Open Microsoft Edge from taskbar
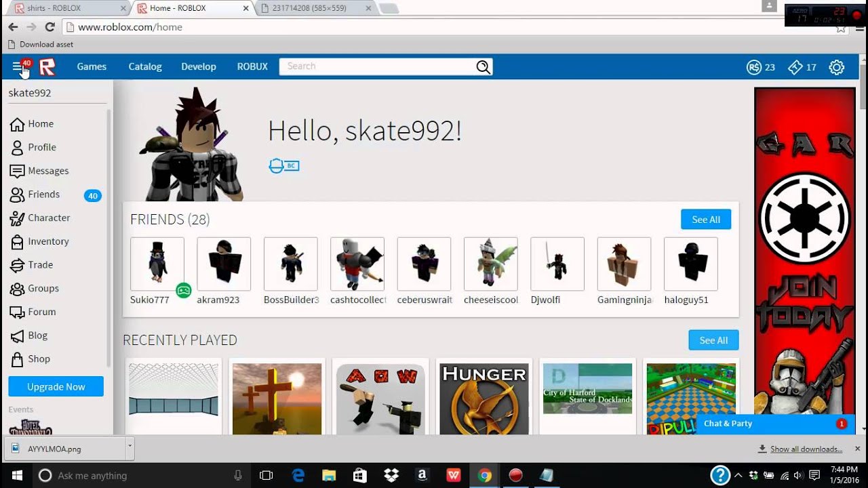The height and width of the screenshot is (488, 868). [298, 475]
